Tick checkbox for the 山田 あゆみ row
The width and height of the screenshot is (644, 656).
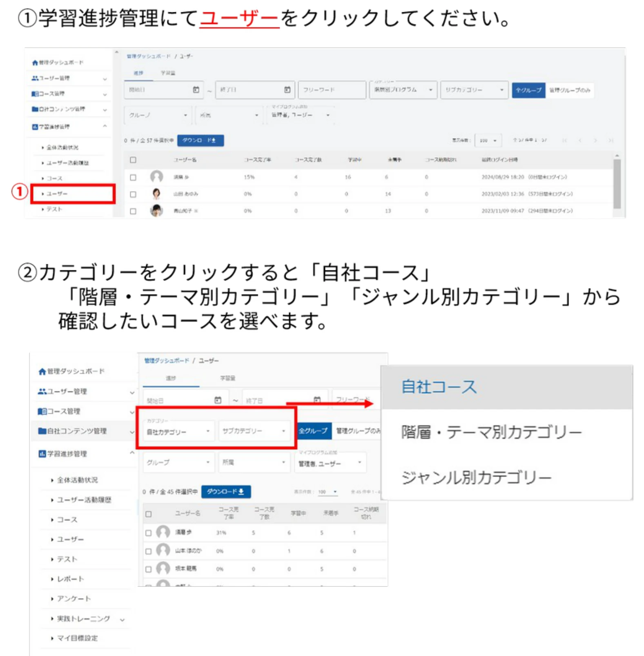[133, 194]
